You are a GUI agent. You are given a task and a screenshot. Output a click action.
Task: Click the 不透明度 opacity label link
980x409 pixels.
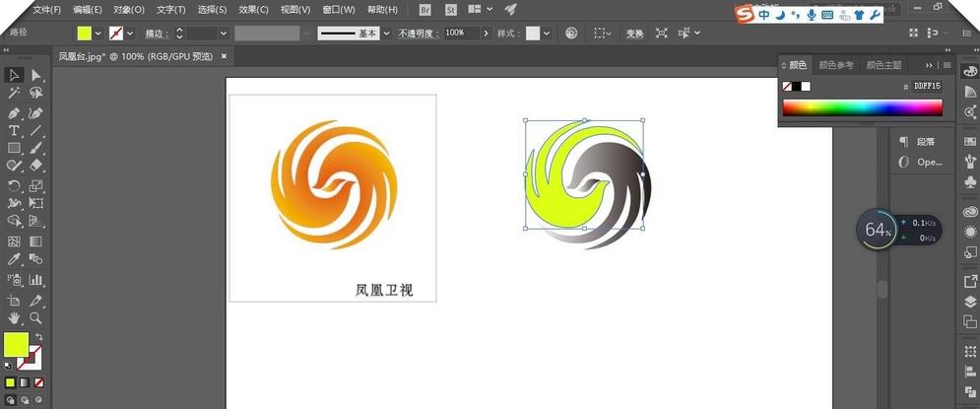[x=419, y=33]
